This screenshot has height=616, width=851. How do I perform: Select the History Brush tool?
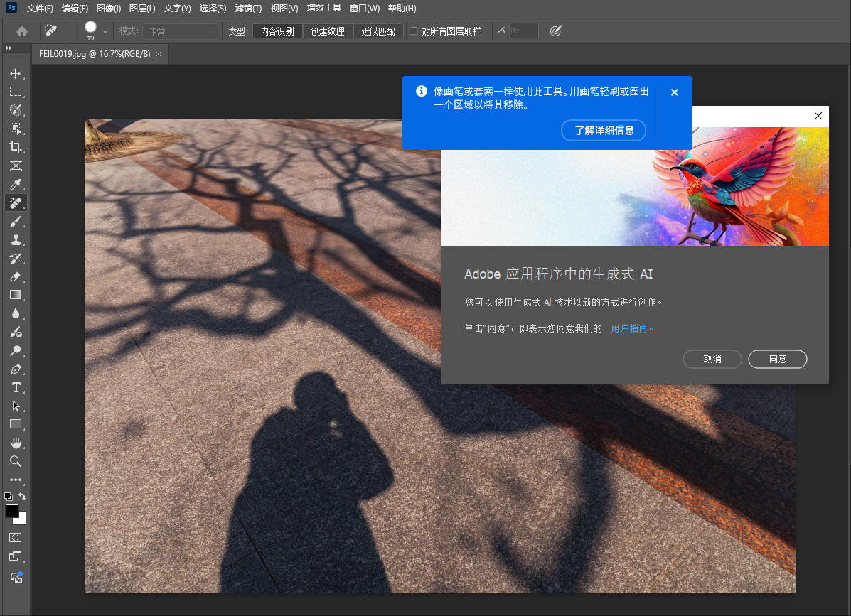coord(16,258)
